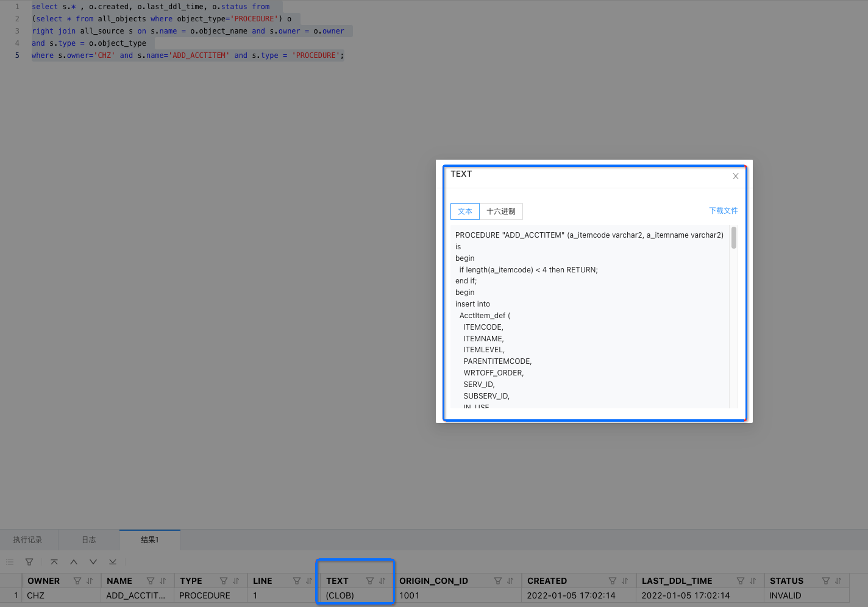
Task: Switch to the 十六进制 hex view
Action: click(500, 211)
